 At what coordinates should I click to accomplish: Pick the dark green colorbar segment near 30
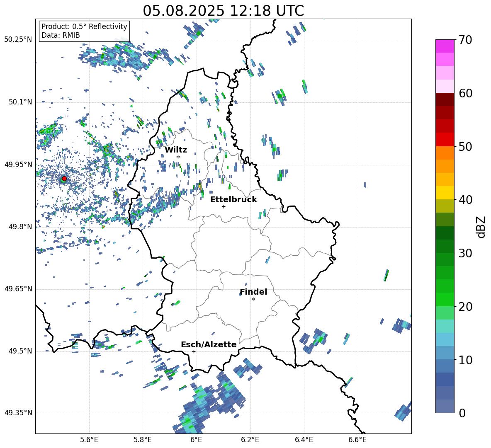click(445, 246)
